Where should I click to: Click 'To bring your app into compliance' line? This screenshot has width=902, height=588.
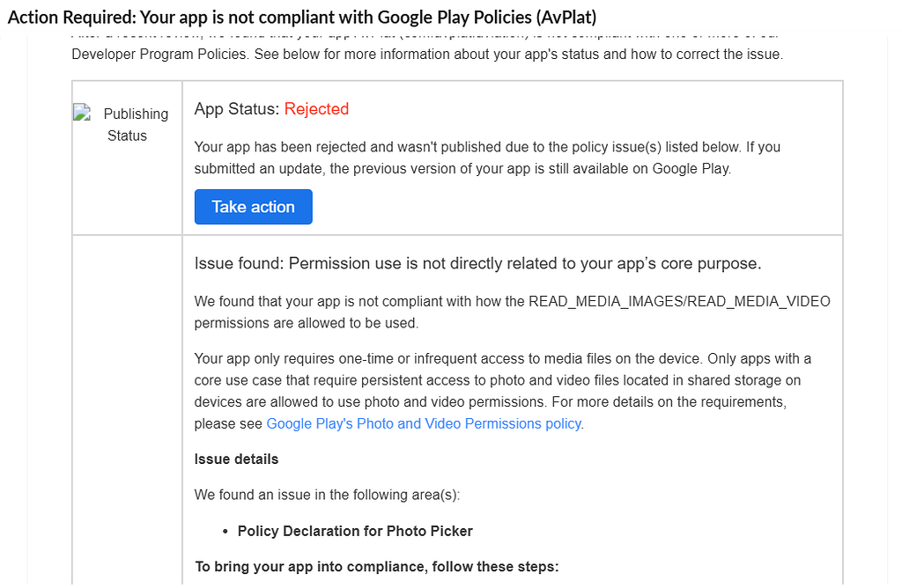[377, 567]
